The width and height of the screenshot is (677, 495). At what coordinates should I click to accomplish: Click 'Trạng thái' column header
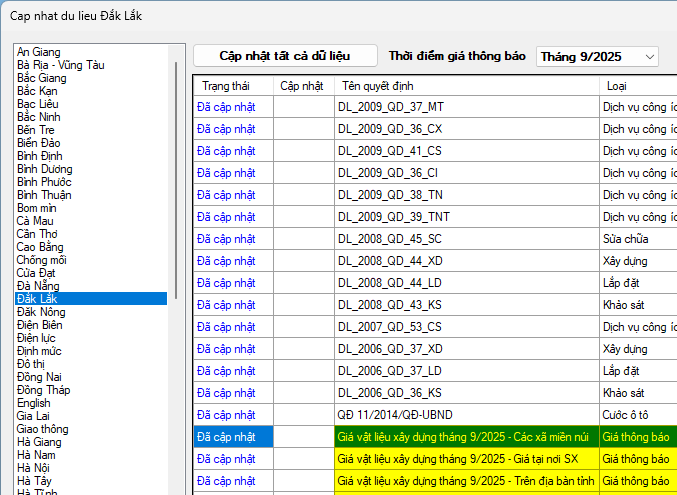coord(225,86)
